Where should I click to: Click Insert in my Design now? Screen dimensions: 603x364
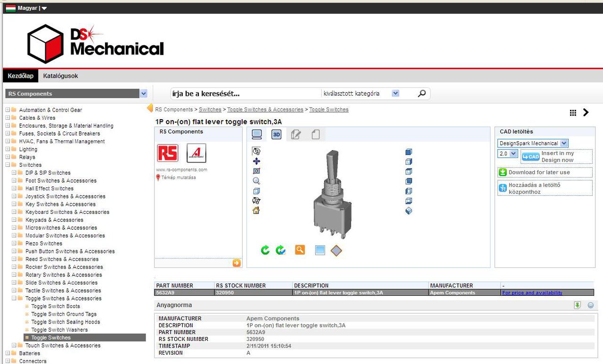tap(558, 157)
